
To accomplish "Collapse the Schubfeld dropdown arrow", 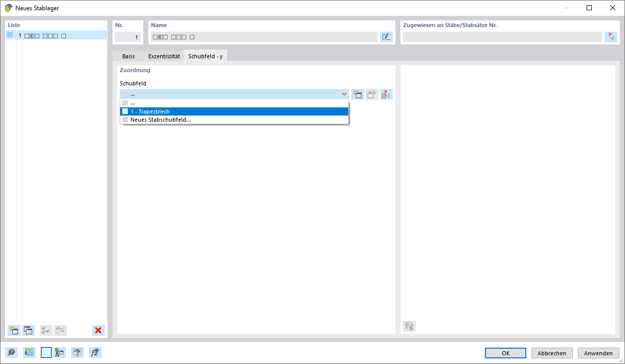I will (x=344, y=94).
